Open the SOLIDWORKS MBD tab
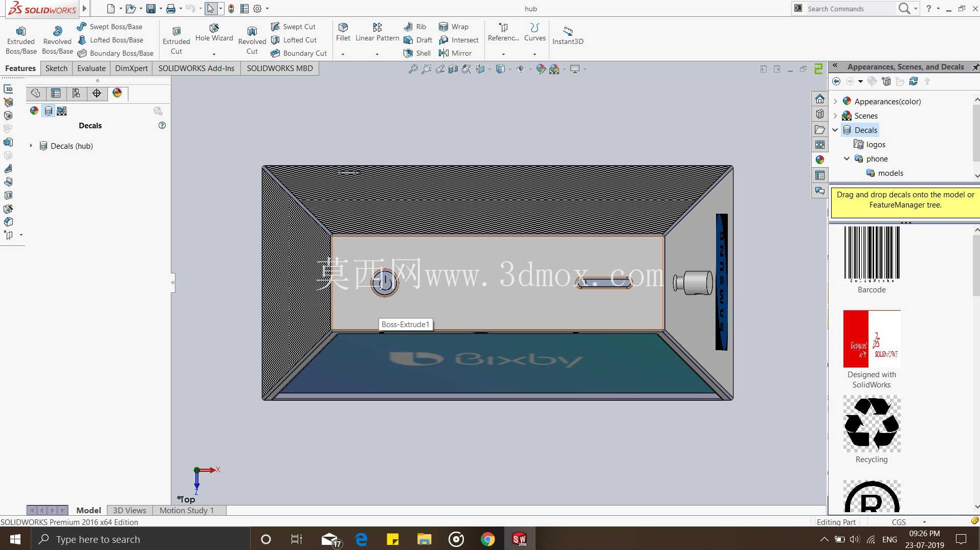The height and width of the screenshot is (550, 980). pos(280,68)
